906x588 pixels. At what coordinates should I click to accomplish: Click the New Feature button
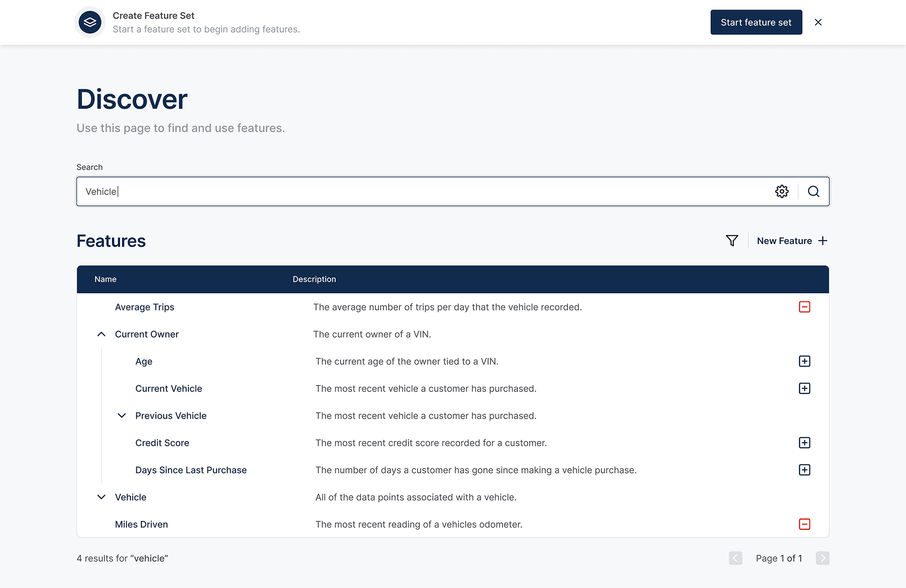[x=792, y=241]
